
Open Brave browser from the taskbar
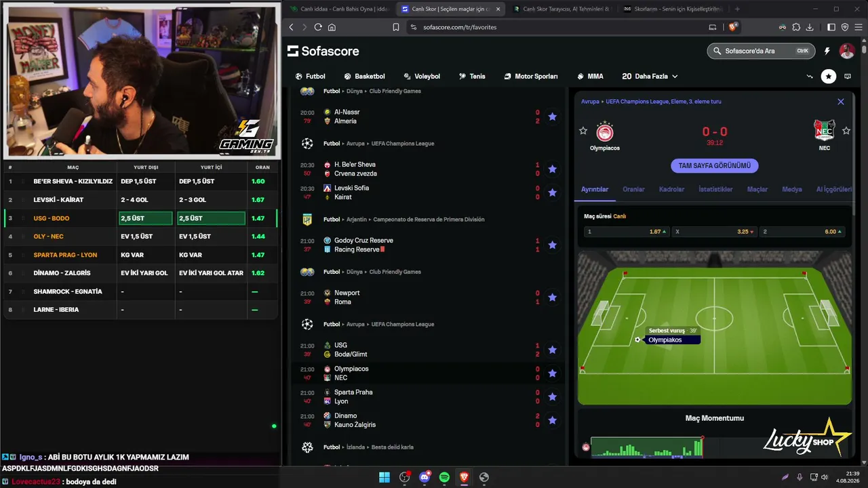464,477
